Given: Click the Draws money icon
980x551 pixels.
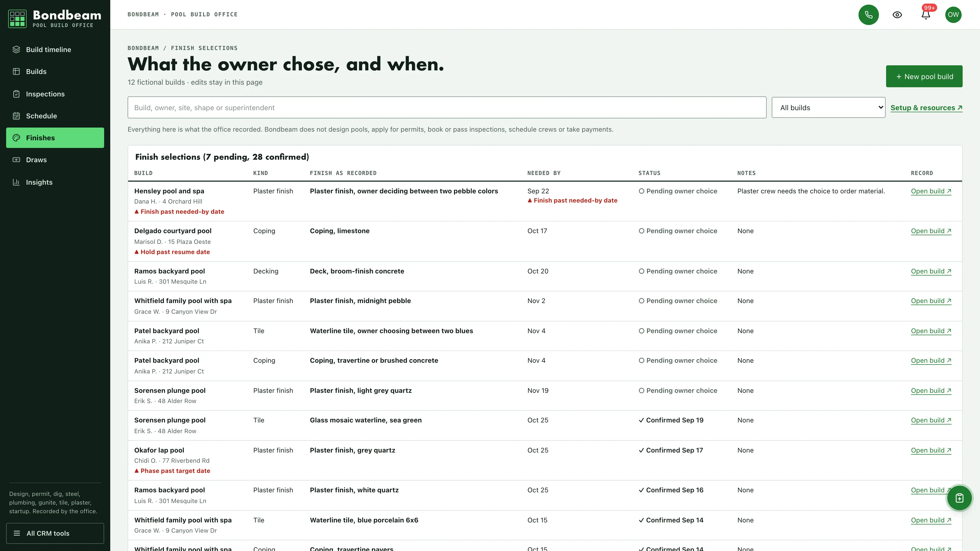Looking at the screenshot, I should point(16,160).
